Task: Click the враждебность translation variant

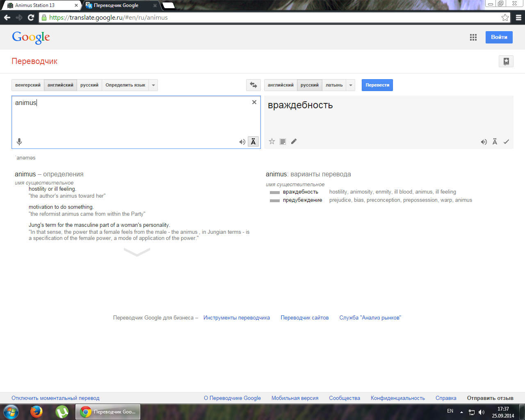Action: tap(301, 192)
